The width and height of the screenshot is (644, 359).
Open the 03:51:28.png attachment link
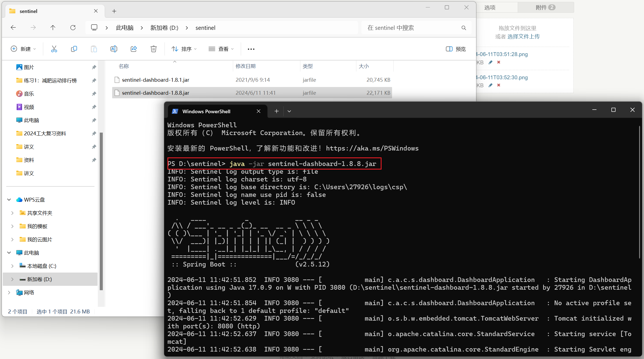point(502,54)
